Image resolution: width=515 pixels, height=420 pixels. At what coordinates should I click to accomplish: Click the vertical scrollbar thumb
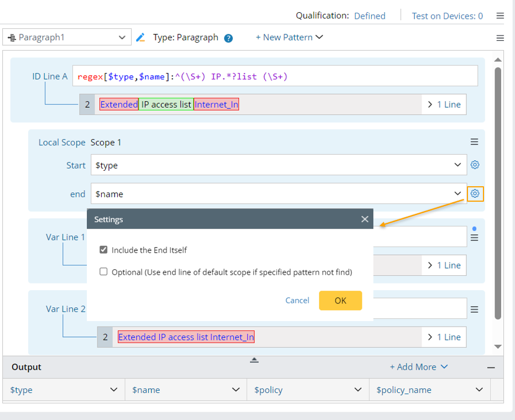[498, 193]
